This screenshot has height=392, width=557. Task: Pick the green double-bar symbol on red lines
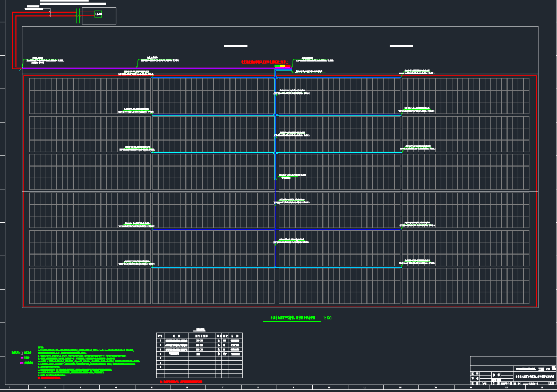78,16
